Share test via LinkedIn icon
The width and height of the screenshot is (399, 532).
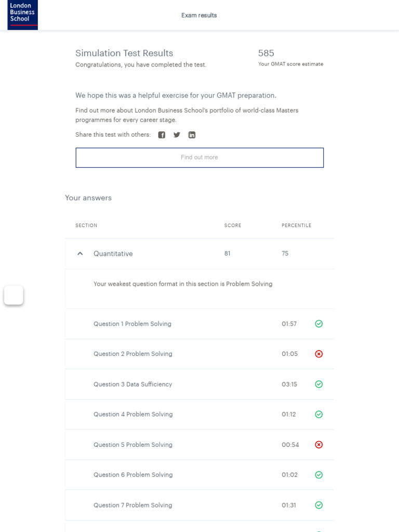tap(192, 135)
